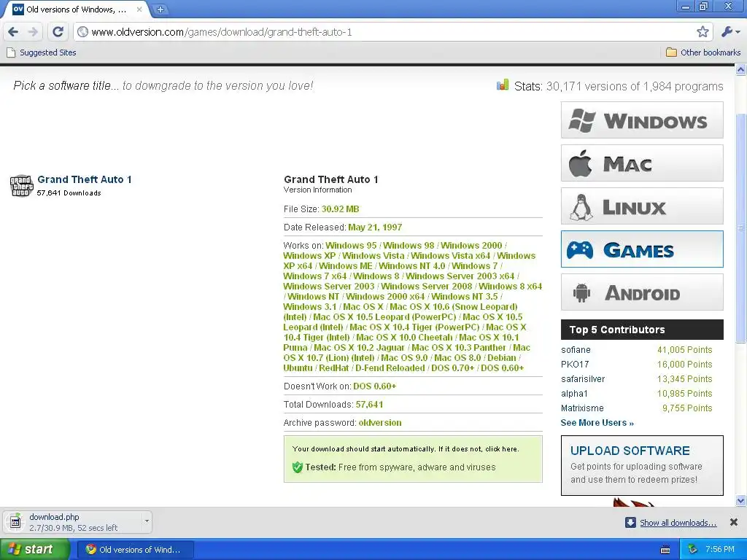Click the Windows 95 compatibility link
Image resolution: width=747 pixels, height=560 pixels.
click(351, 245)
